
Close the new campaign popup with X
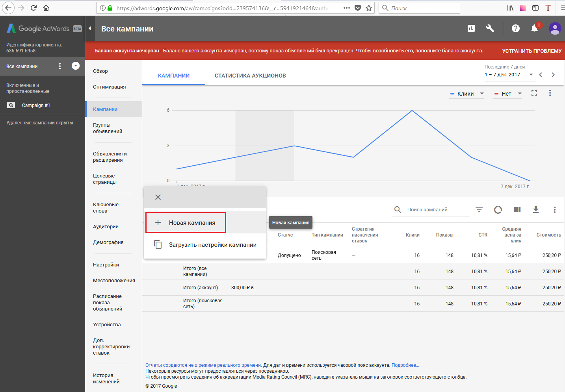coord(158,197)
